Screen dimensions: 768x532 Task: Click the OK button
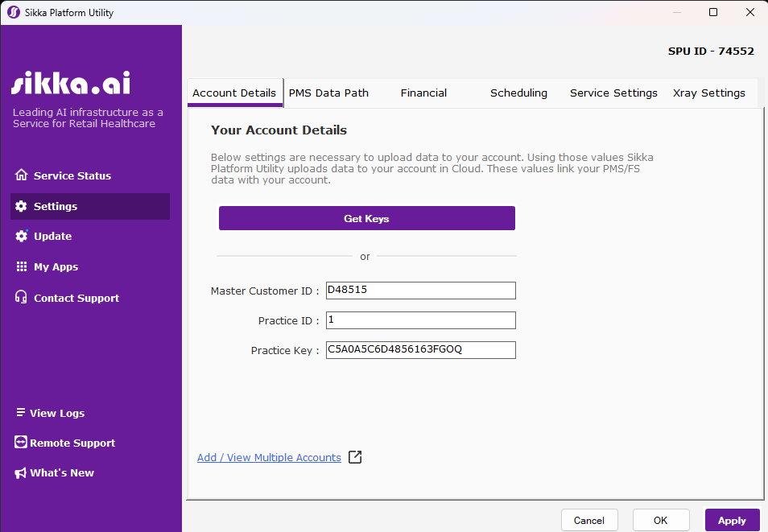point(661,520)
